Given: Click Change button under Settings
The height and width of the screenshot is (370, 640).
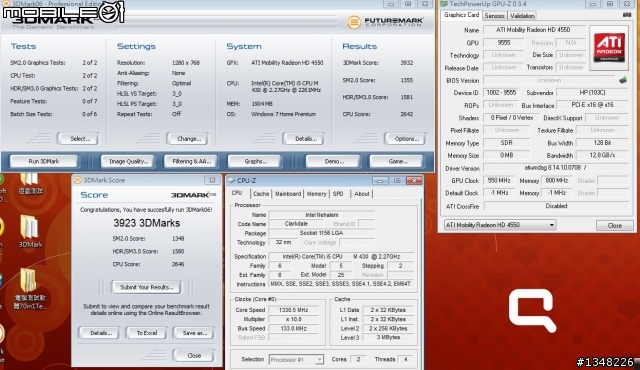Looking at the screenshot, I should point(188,139).
